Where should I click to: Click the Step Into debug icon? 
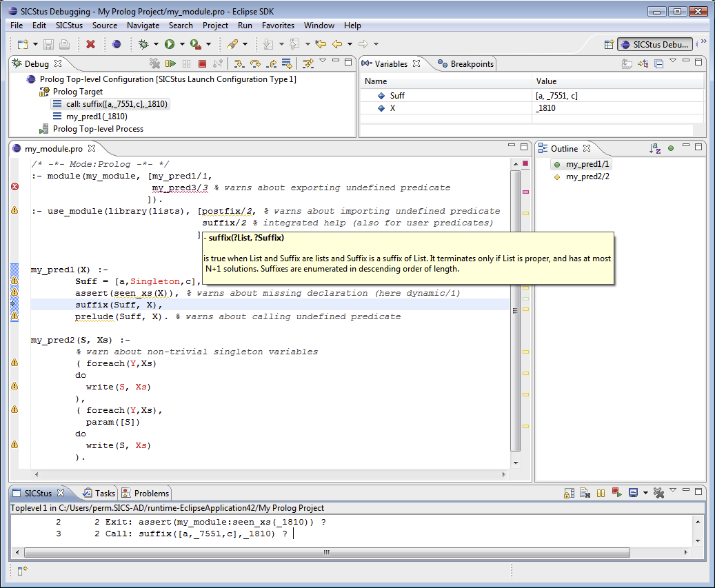[x=239, y=63]
